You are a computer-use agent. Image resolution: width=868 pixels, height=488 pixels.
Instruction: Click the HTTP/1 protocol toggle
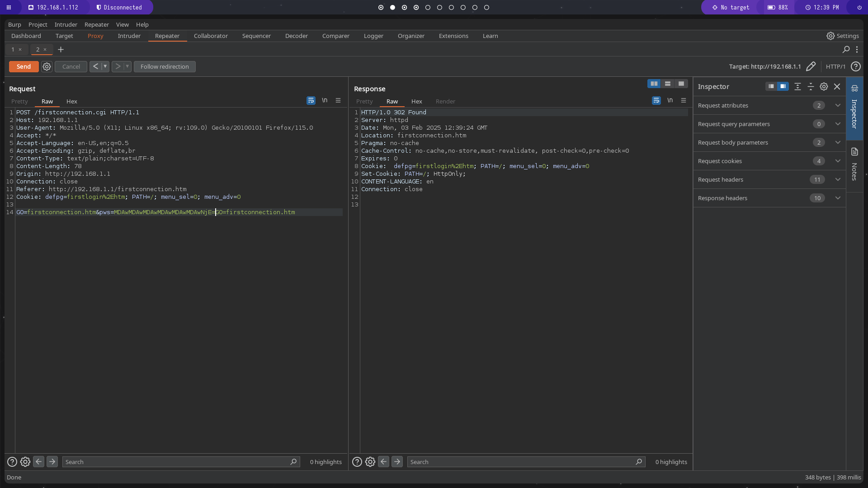[x=835, y=66]
